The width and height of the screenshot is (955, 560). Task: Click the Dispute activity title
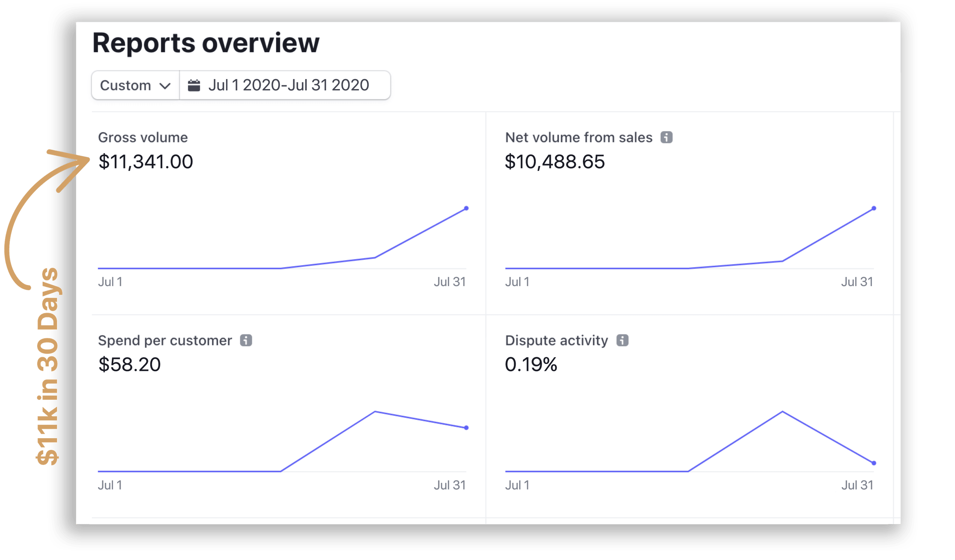[x=556, y=340]
